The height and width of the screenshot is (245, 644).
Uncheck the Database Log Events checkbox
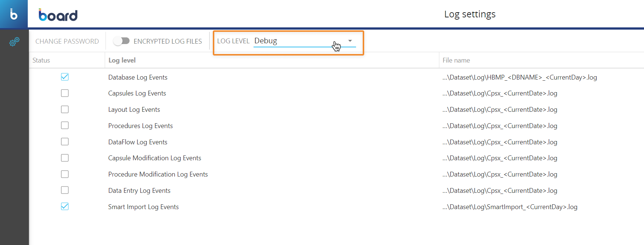(65, 77)
